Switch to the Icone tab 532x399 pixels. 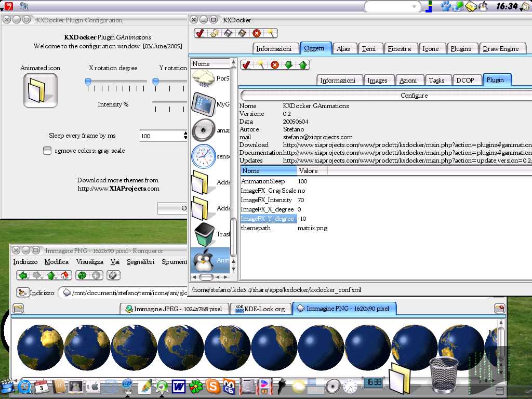(431, 48)
